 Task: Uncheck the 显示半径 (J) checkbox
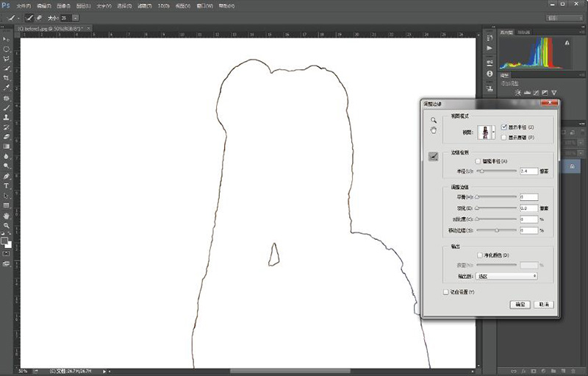tap(503, 127)
